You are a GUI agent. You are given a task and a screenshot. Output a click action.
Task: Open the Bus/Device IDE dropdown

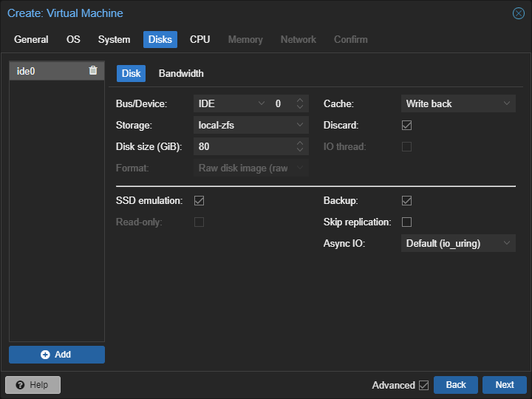tap(262, 103)
